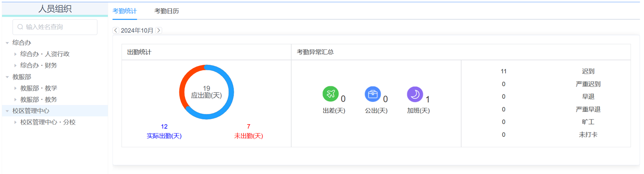
Task: Go to next month arrow
Action: [159, 31]
